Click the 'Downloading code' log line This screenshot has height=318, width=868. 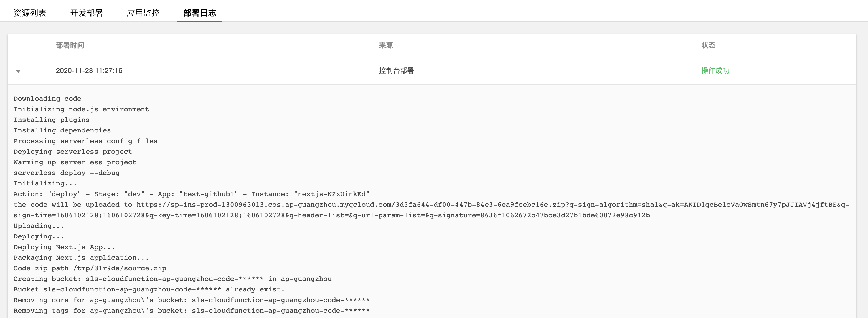click(x=47, y=99)
